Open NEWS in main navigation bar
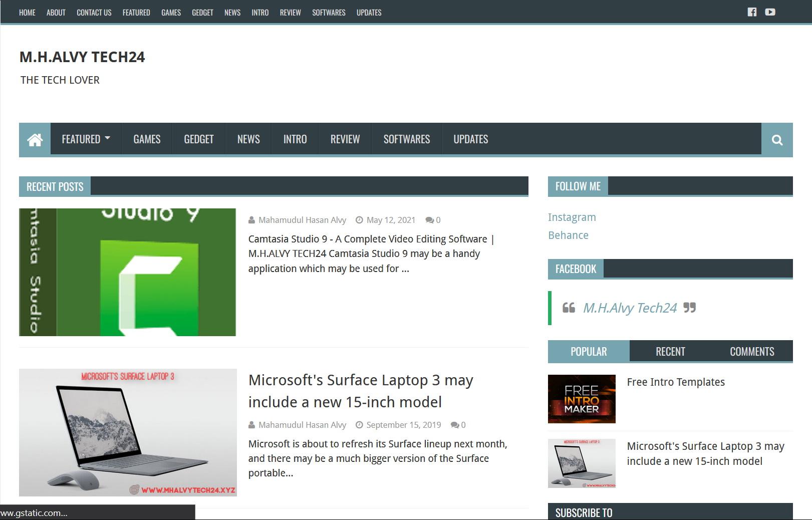This screenshot has width=812, height=520. pyautogui.click(x=248, y=139)
